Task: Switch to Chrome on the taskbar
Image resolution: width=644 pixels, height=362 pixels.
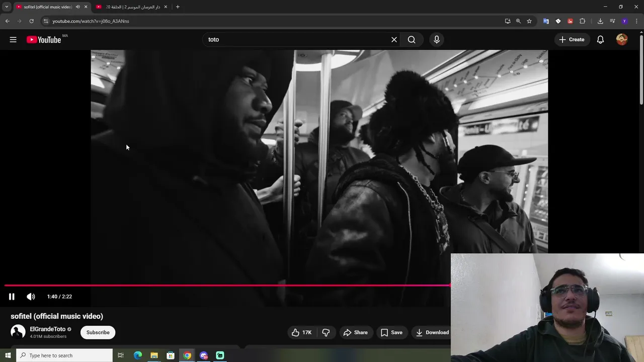Action: 187,355
